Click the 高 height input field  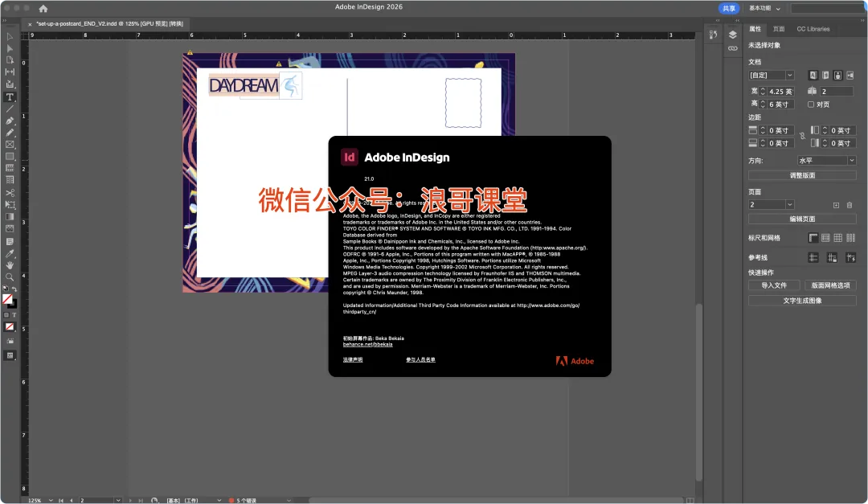click(781, 104)
